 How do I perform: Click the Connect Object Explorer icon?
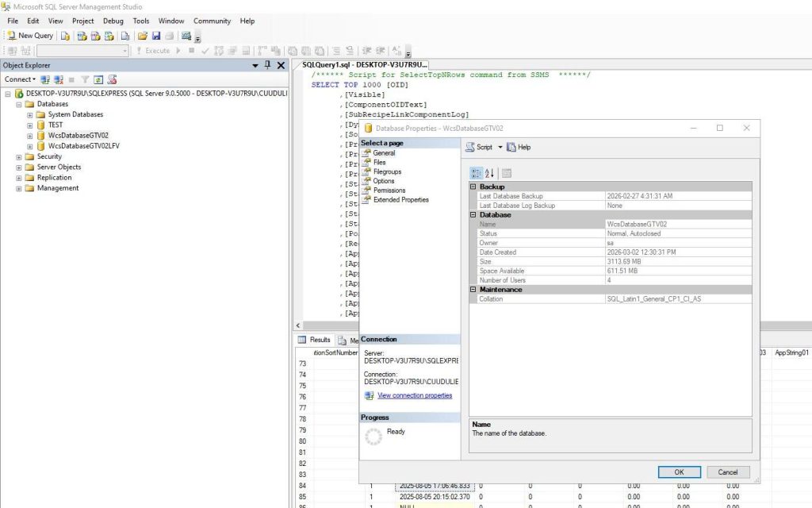45,79
